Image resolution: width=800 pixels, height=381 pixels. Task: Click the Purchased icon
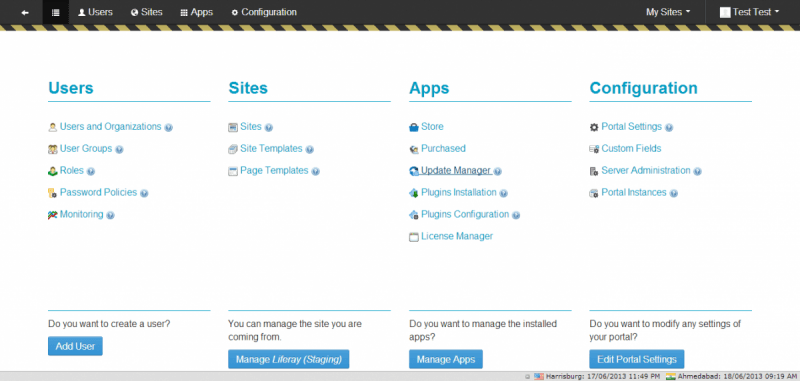point(414,149)
